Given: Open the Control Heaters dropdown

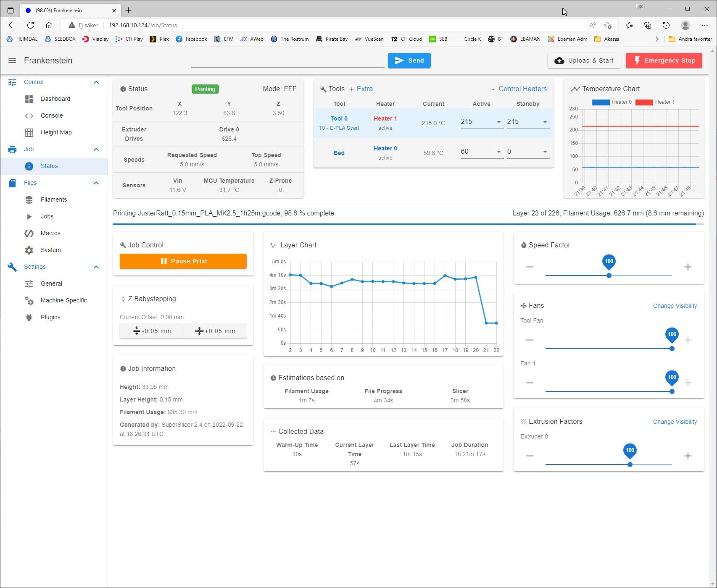Looking at the screenshot, I should coord(519,89).
